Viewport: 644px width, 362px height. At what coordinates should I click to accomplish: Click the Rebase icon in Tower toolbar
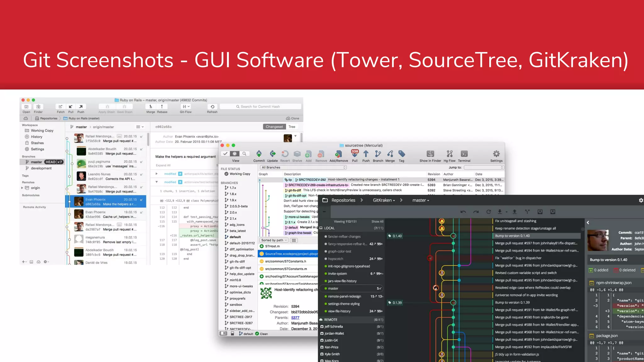(162, 107)
